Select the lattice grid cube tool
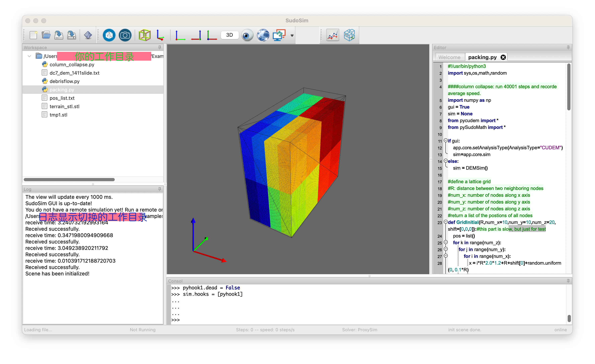 tap(349, 35)
